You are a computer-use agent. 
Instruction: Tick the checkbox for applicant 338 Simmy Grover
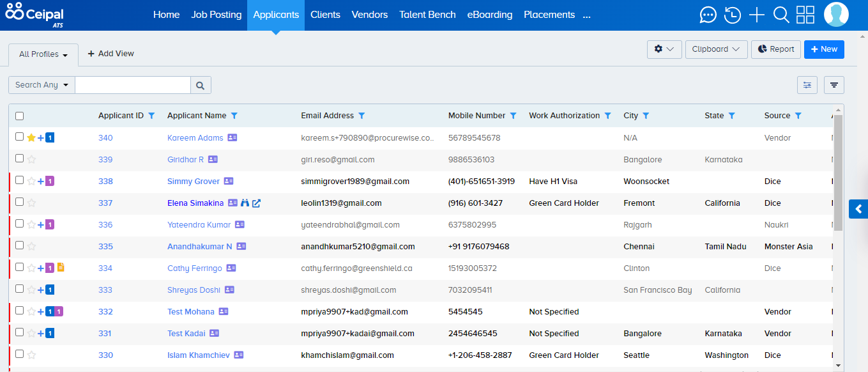(x=19, y=181)
